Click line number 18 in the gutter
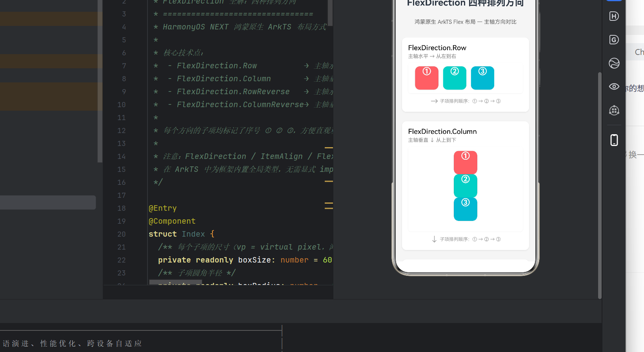The width and height of the screenshot is (644, 352). click(x=122, y=208)
